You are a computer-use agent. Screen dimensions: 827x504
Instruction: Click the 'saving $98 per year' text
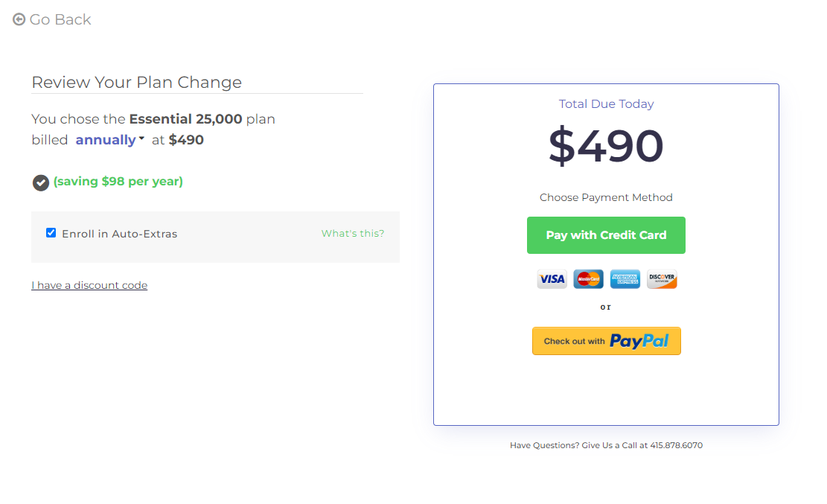(x=118, y=182)
